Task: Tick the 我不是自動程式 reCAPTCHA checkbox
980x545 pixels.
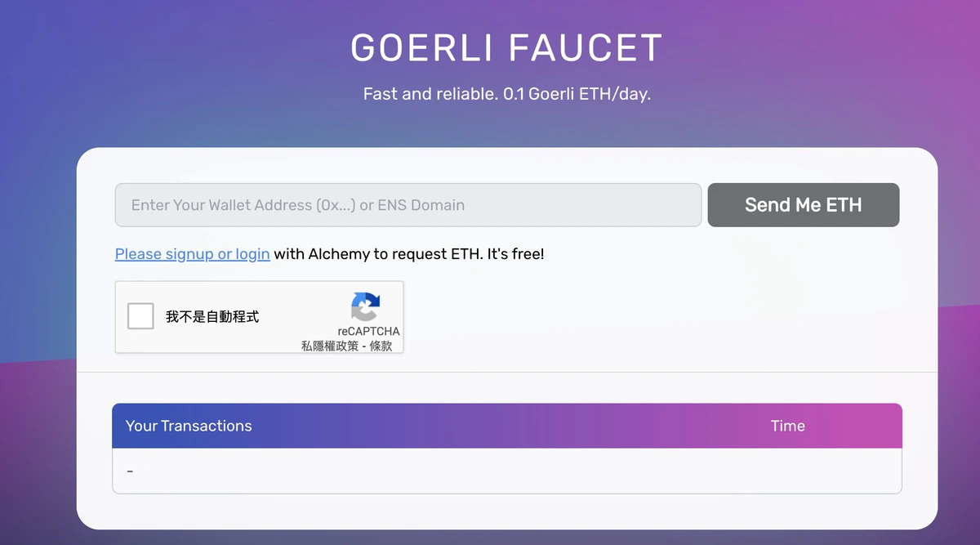Action: 141,316
